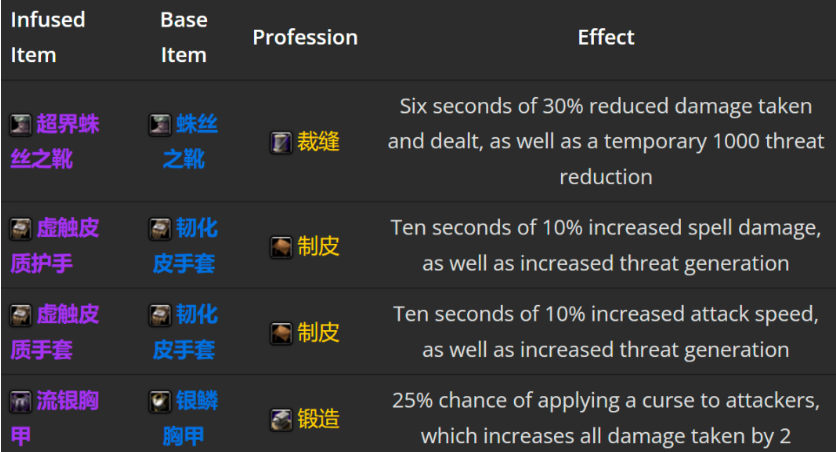Click the 裁缝 tailoring profession icon
The width and height of the screenshot is (836, 452).
[x=281, y=142]
